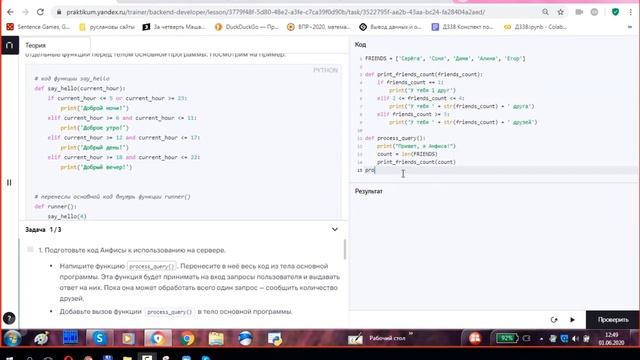Click the Код panel heading
This screenshot has height=360, width=640.
pyautogui.click(x=360, y=44)
